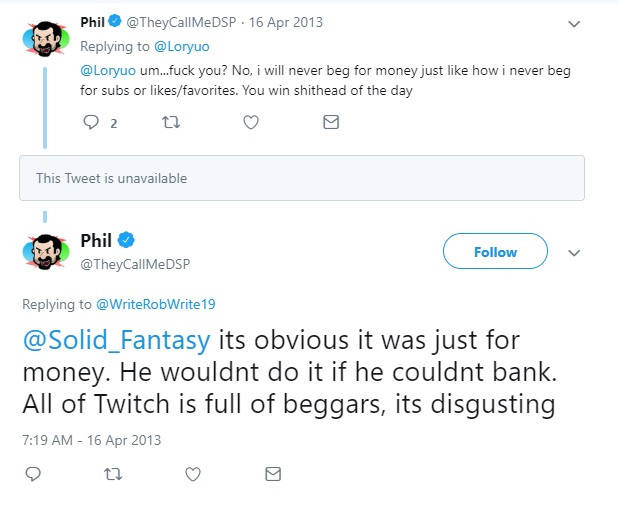Click the @Loryuo mention in tweet text
Viewport: 619px width, 509px height.
[108, 70]
